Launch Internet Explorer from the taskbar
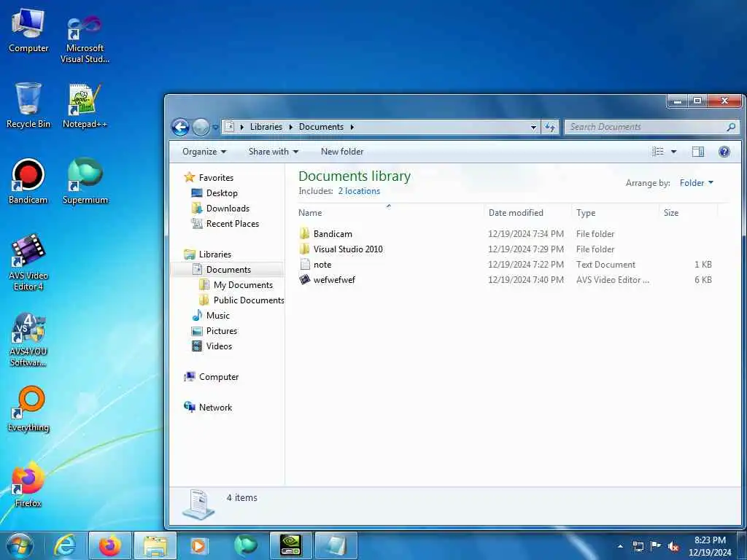The height and width of the screenshot is (560, 747). [x=65, y=545]
